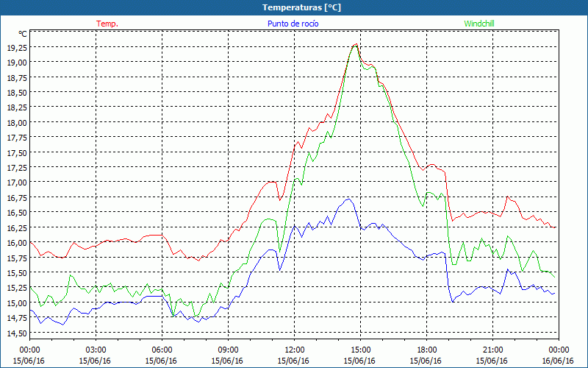588x368 pixels.
Task: Click the temperature peak near 15:00
Action: point(356,44)
